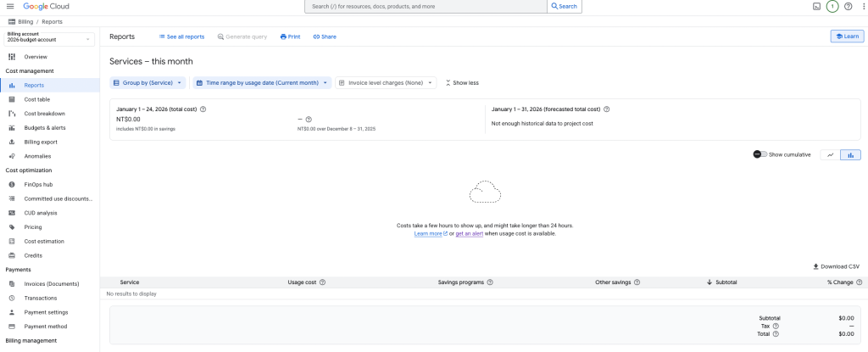Click the Cost breakdown sidebar icon
The height and width of the screenshot is (352, 868).
pyautogui.click(x=12, y=114)
